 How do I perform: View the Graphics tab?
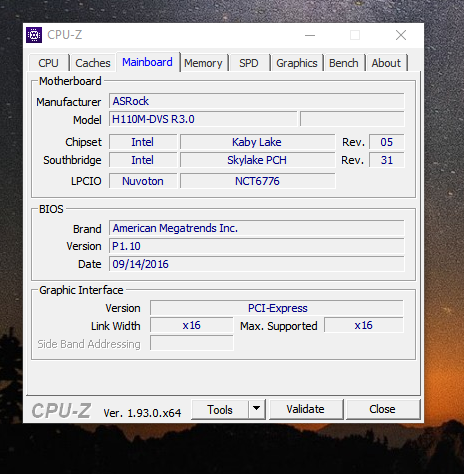(x=297, y=63)
